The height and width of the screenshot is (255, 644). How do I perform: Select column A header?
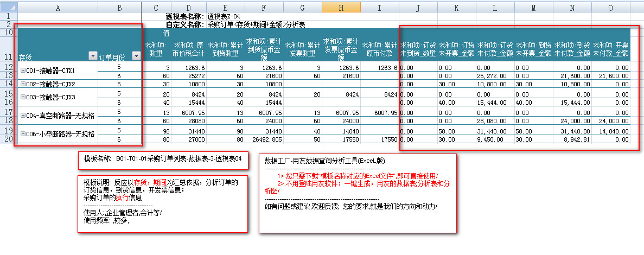point(58,7)
